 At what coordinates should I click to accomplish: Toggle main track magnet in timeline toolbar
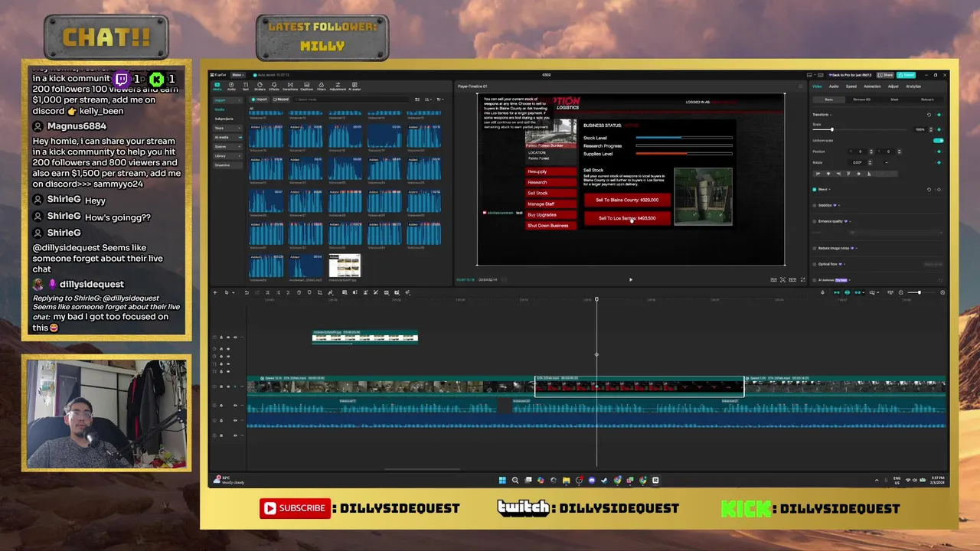coord(837,292)
